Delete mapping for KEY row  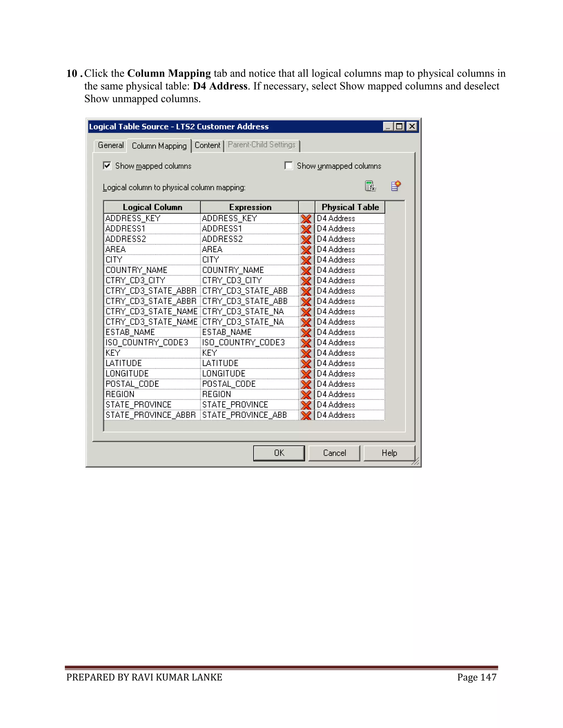[x=306, y=353]
